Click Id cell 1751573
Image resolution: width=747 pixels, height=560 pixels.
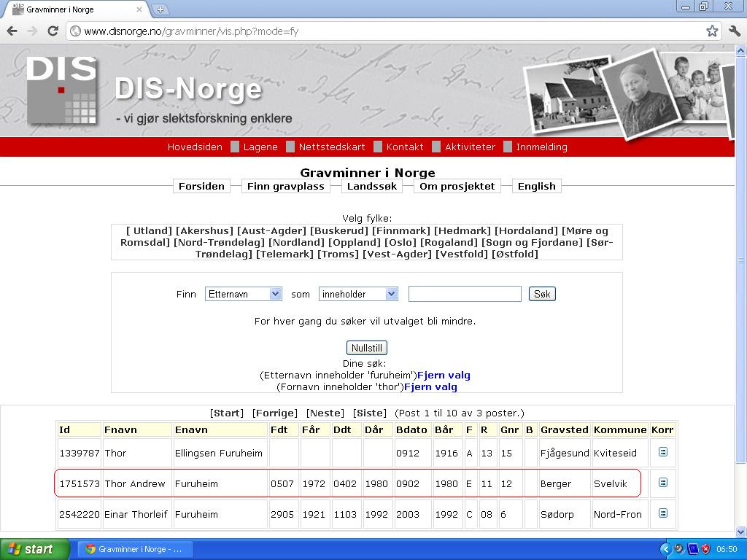click(x=79, y=484)
